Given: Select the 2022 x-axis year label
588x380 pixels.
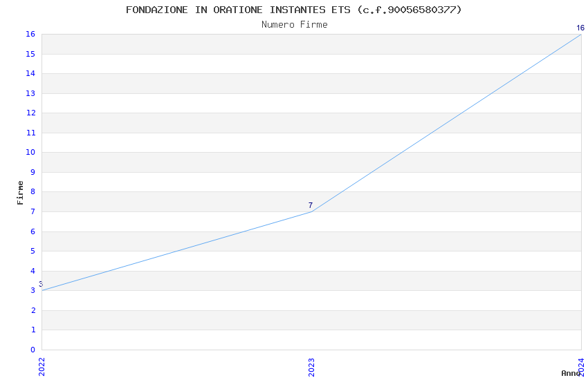Looking at the screenshot, I should [x=42, y=367].
